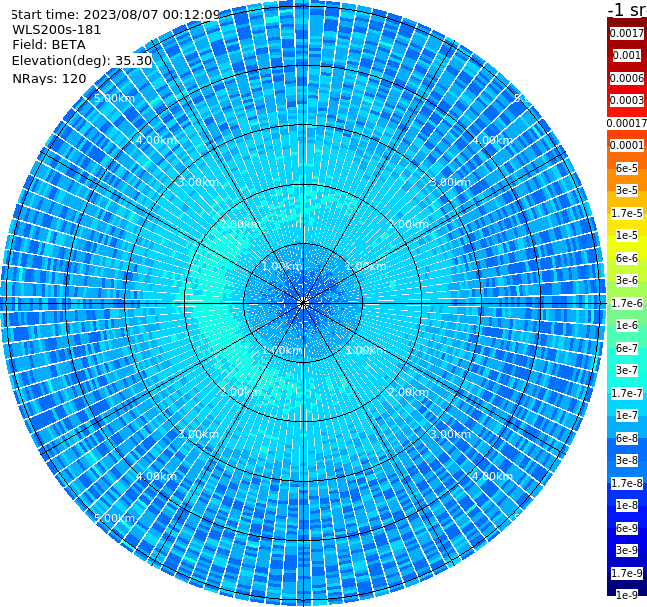Image resolution: width=647 pixels, height=607 pixels.
Task: Click the 3e-9 colorbar label
Action: tap(627, 550)
